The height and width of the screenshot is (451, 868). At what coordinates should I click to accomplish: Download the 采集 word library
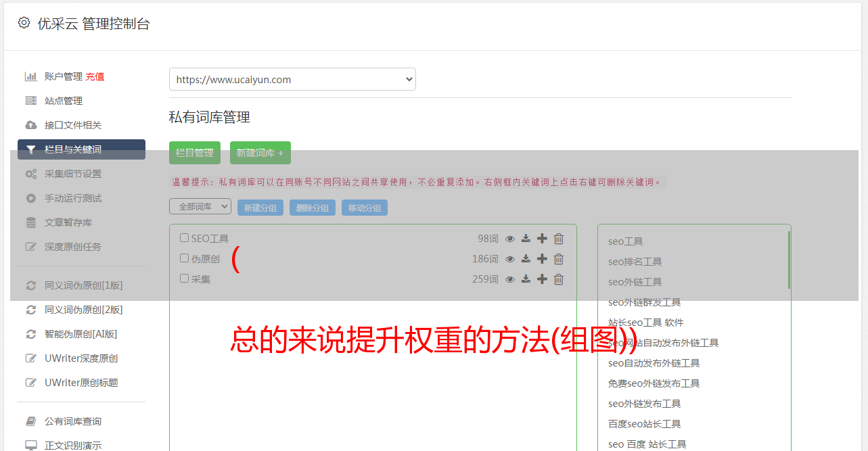click(x=526, y=279)
